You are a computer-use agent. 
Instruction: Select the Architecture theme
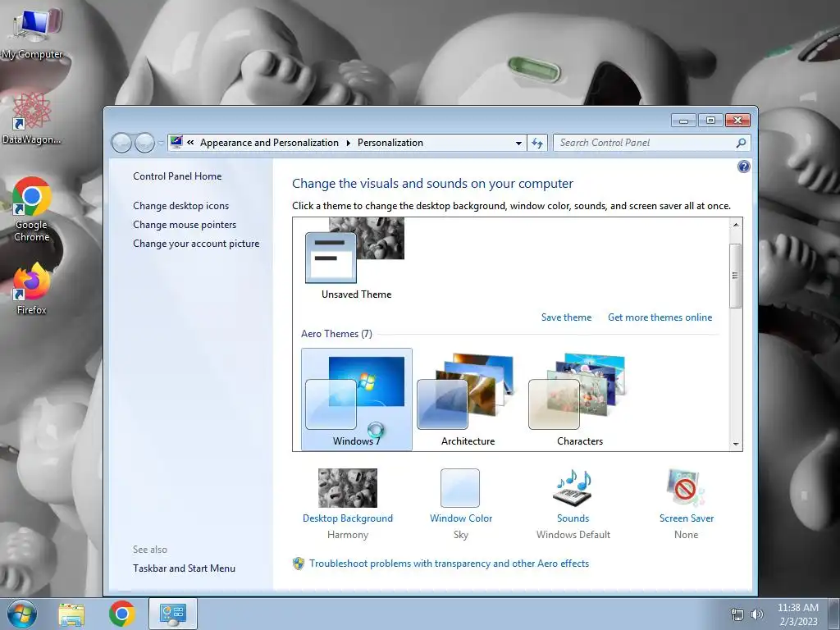468,399
